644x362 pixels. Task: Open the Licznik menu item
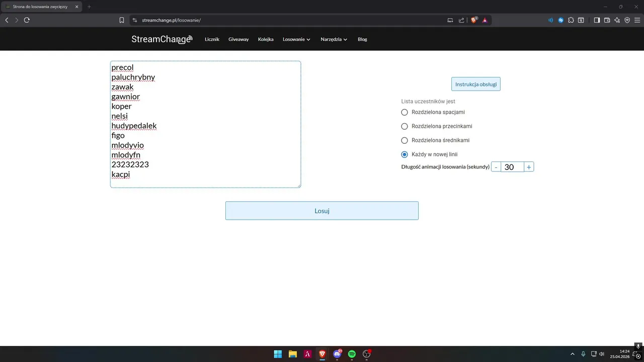[x=212, y=39]
